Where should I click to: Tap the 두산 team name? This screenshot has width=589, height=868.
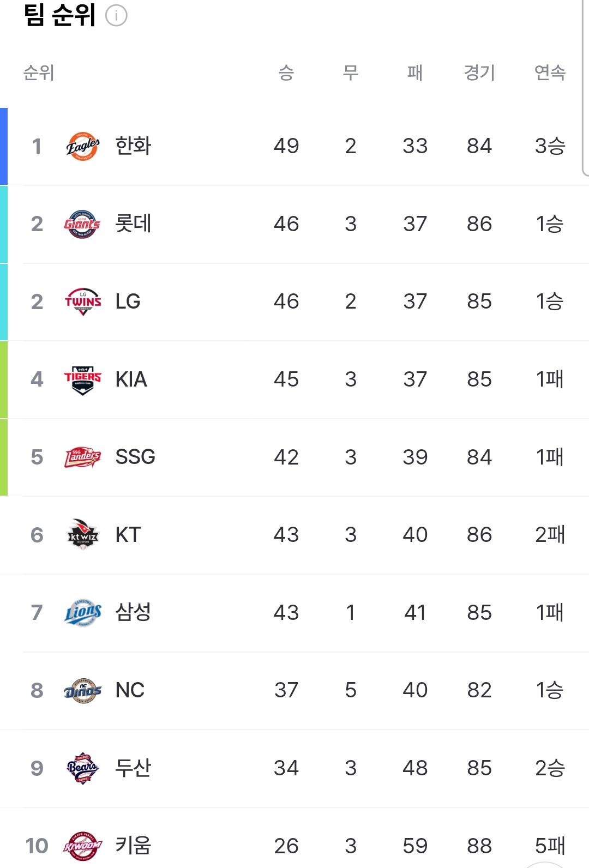pos(133,768)
